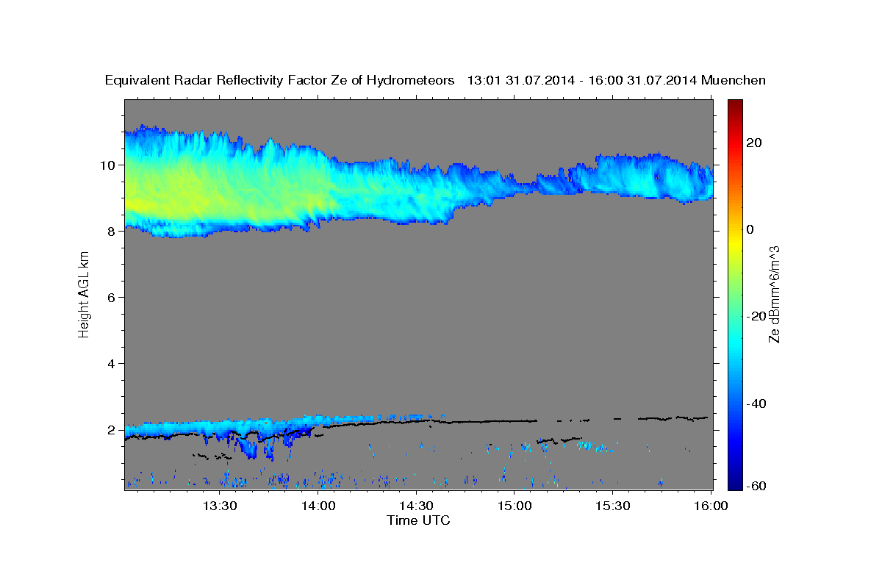The image size is (882, 588).
Task: Click the 14:30 time tick label
Action: pos(416,506)
